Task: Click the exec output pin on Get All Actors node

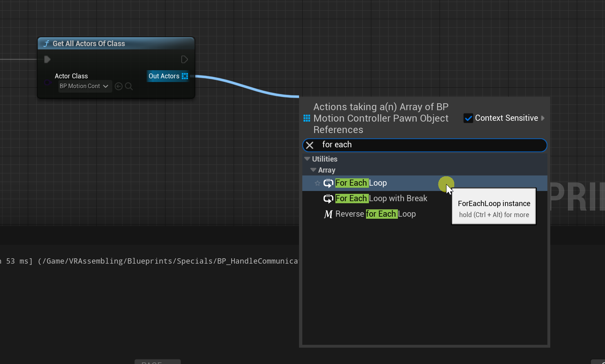Action: point(184,60)
